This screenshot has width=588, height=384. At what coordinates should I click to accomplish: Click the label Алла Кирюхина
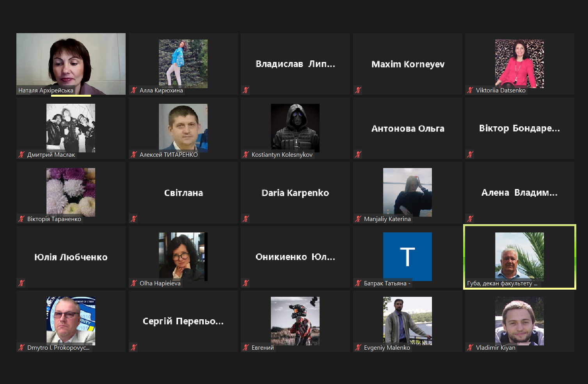coord(161,90)
